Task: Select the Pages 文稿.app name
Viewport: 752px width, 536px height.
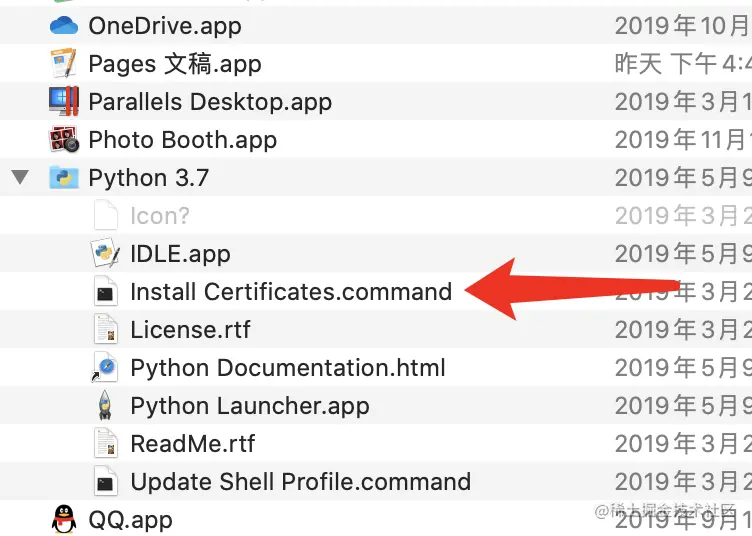Action: click(x=175, y=64)
